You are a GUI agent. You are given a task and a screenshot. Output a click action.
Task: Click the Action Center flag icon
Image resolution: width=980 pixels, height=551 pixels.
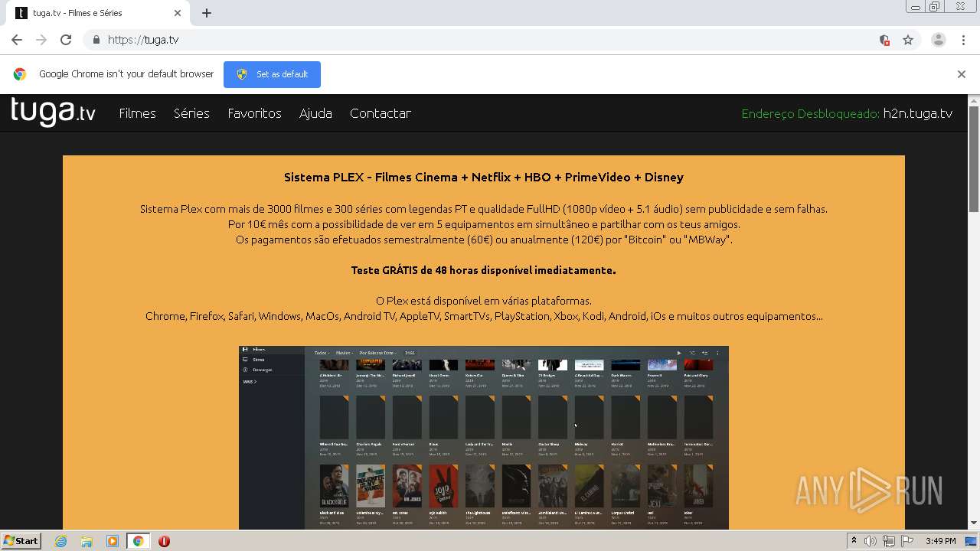(x=907, y=541)
